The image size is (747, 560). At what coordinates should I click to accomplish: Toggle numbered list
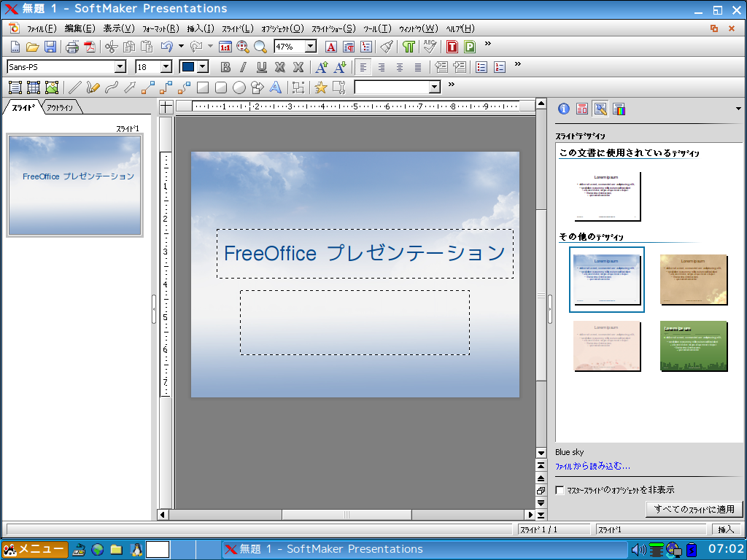(500, 67)
